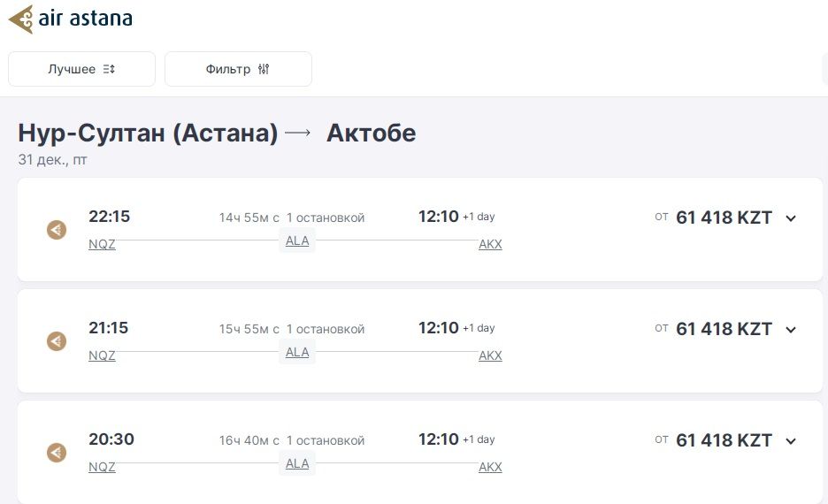This screenshot has height=504, width=828.
Task: Click AKX airport code on 22:15 flight
Action: (490, 245)
